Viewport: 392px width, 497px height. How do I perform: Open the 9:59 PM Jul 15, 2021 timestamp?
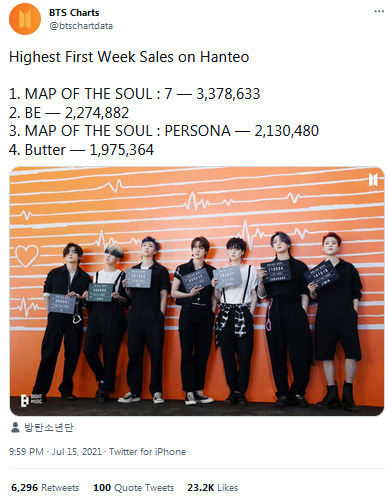click(55, 452)
